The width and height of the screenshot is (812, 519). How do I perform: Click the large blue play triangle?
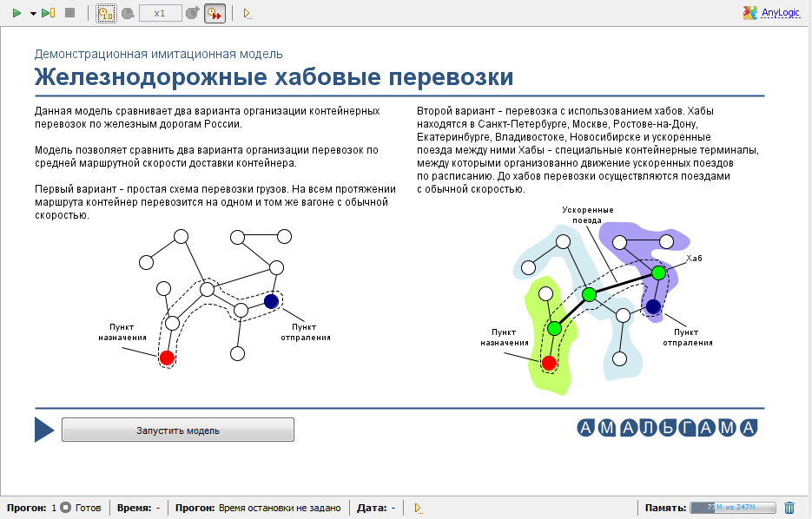coord(44,430)
